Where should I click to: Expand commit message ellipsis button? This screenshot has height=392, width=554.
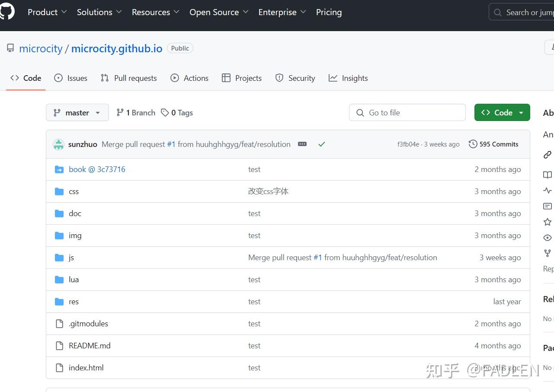coord(302,144)
